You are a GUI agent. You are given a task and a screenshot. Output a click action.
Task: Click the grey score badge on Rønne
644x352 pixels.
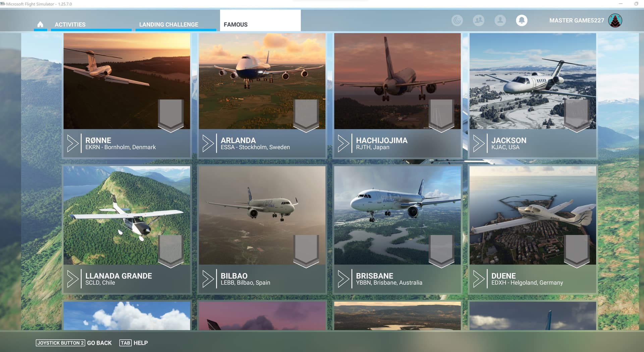171,116
